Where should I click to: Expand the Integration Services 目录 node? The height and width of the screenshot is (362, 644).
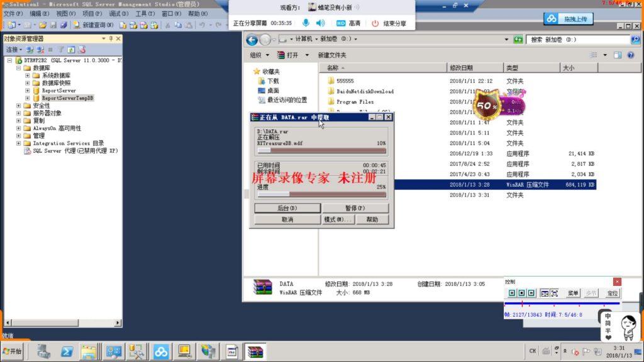tap(18, 143)
